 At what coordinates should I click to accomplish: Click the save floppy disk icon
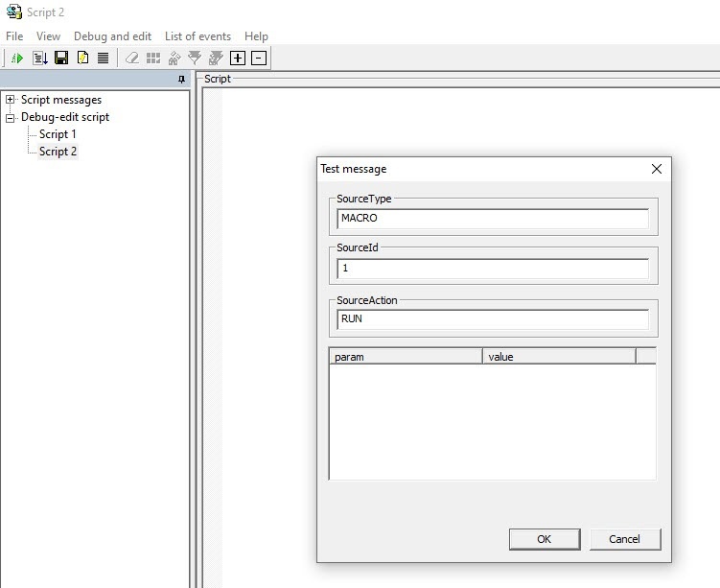(x=61, y=58)
